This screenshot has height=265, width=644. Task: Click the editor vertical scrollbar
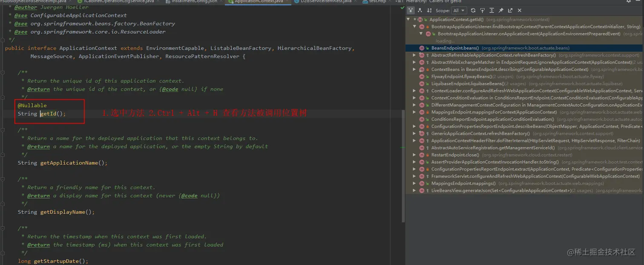click(403, 166)
